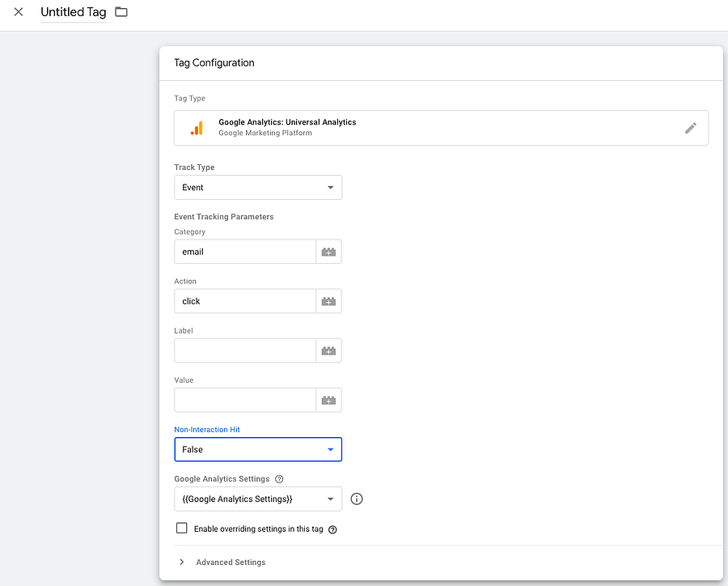Screen dimensions: 728x586
Task: Open the Track Type dropdown
Action: [258, 187]
